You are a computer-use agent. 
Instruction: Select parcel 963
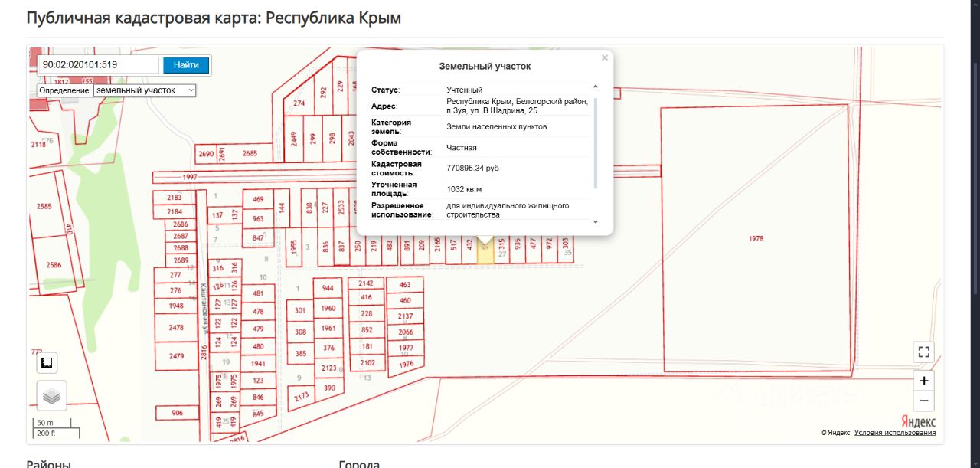[258, 218]
